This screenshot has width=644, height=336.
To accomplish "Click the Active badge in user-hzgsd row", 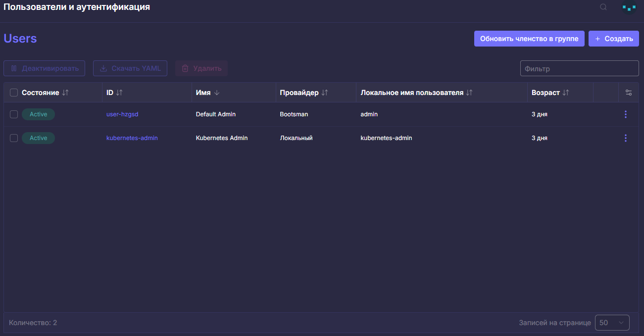I will (38, 114).
